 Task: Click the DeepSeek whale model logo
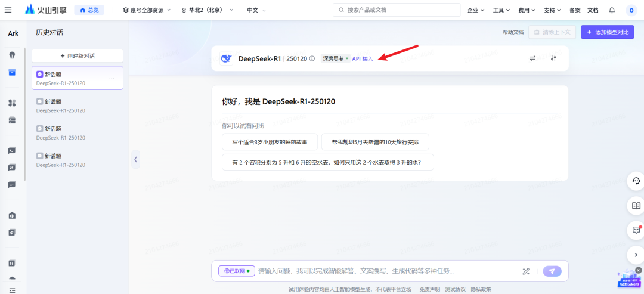click(x=227, y=58)
